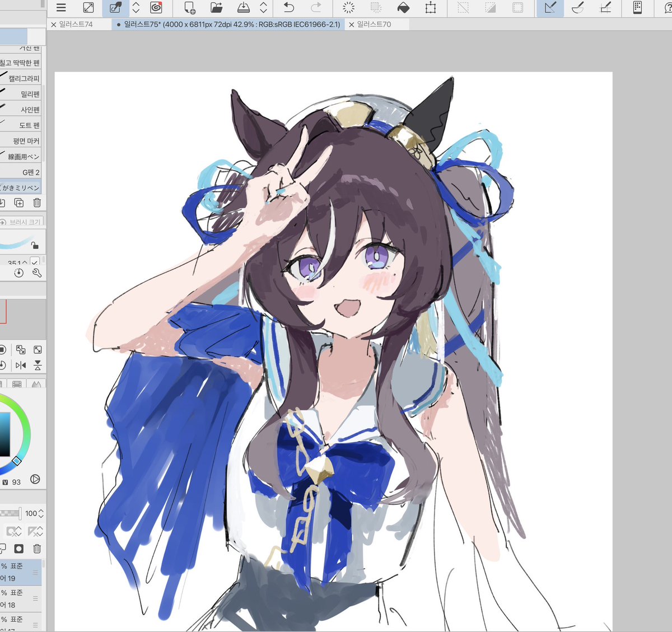This screenshot has width=672, height=632.
Task: Toggle the brush stroke preview lock icon
Action: (35, 245)
